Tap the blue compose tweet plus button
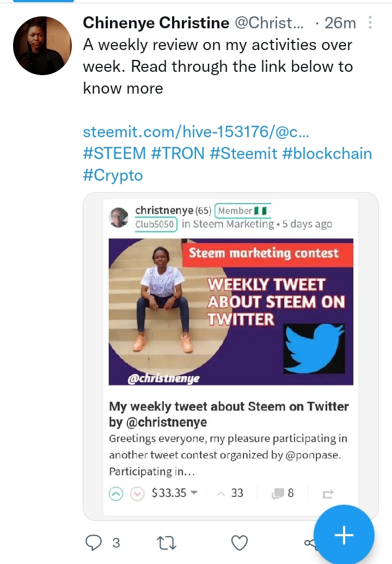The width and height of the screenshot is (392, 564). coord(344,536)
